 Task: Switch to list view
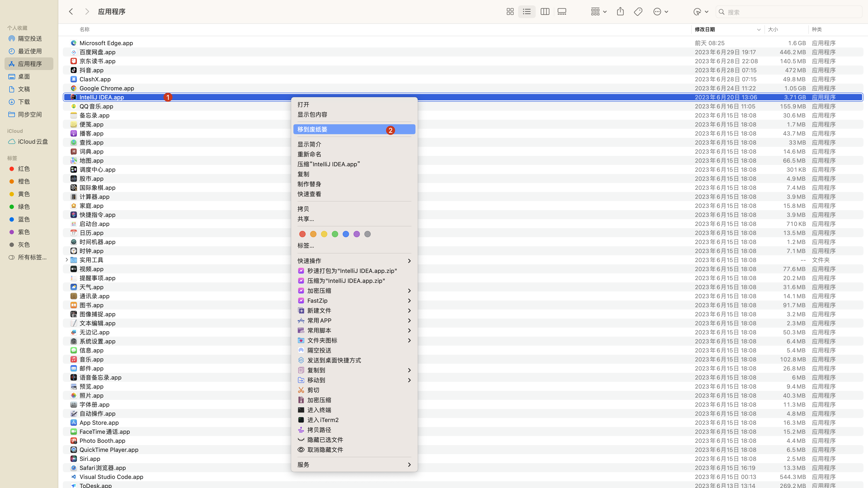(527, 12)
